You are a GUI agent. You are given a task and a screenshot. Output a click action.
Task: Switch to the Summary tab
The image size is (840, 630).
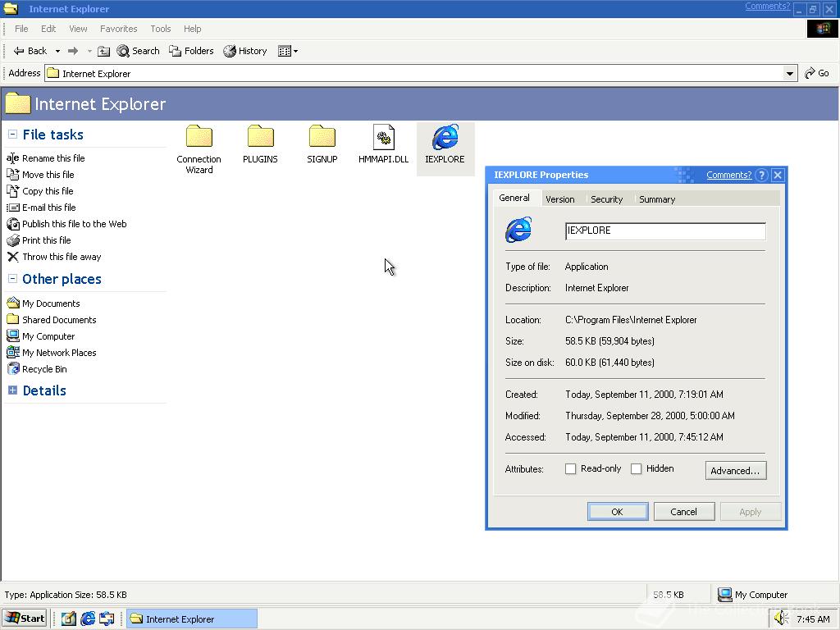[x=657, y=199]
